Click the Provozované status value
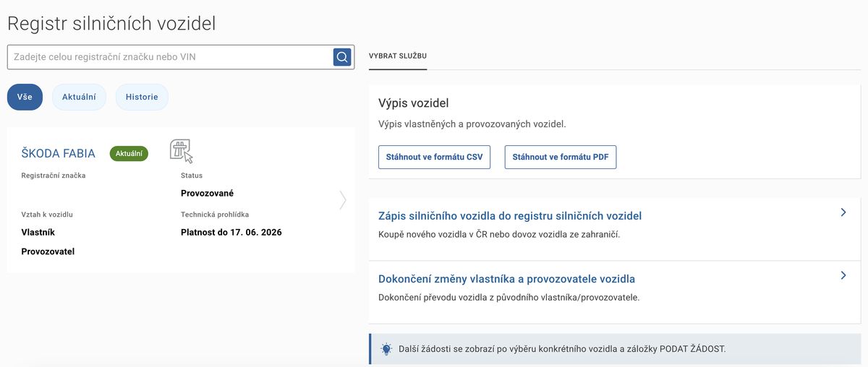This screenshot has height=367, width=868. pos(207,194)
